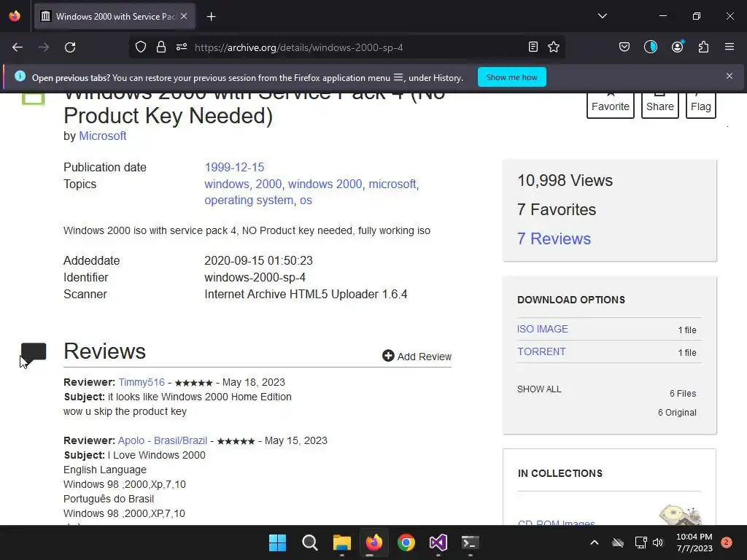747x560 pixels.
Task: Open the Microsoft creator link
Action: pyautogui.click(x=102, y=136)
